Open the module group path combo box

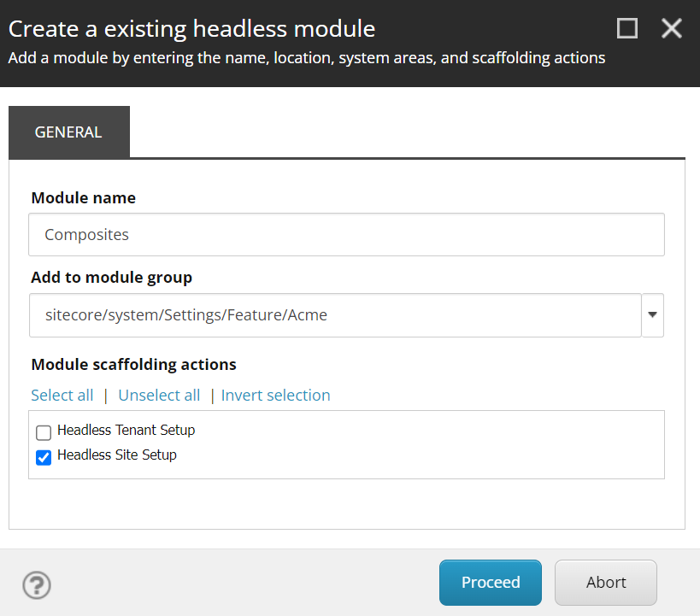click(x=334, y=315)
